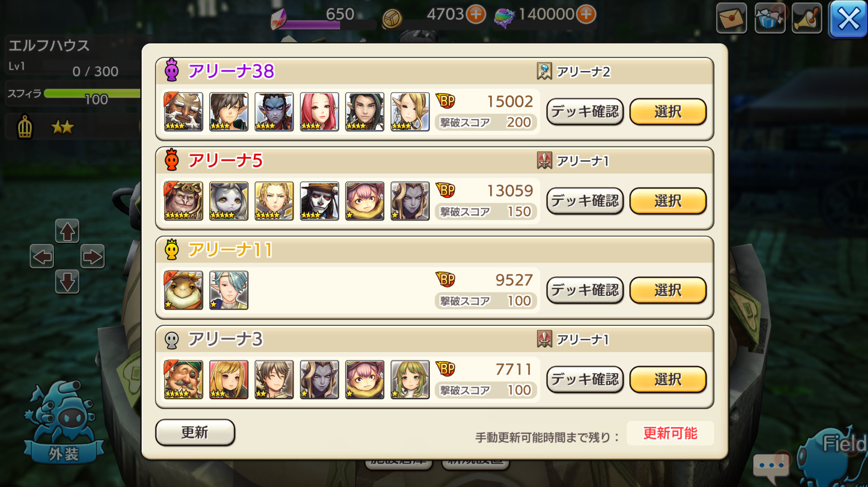Check the deck of アリーナ3
868x487 pixels.
(x=585, y=379)
